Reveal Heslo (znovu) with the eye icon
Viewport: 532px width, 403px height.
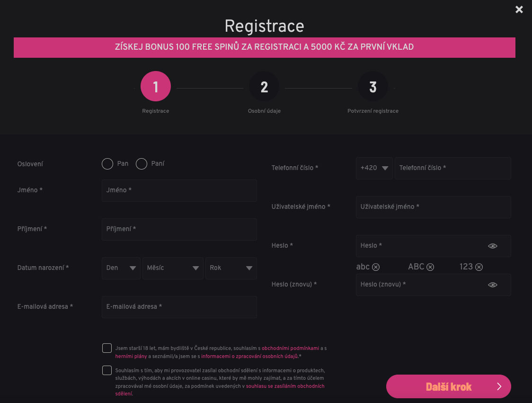coord(493,285)
